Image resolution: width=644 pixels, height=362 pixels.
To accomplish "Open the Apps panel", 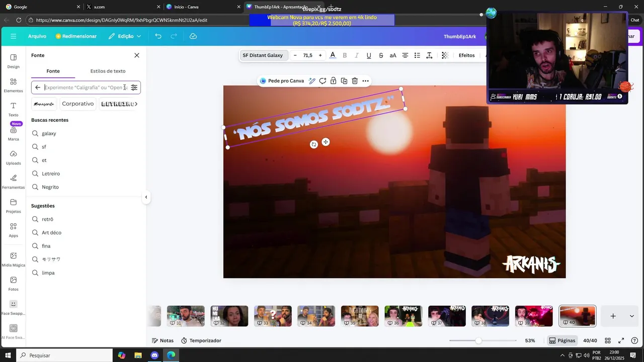I will click(x=13, y=230).
